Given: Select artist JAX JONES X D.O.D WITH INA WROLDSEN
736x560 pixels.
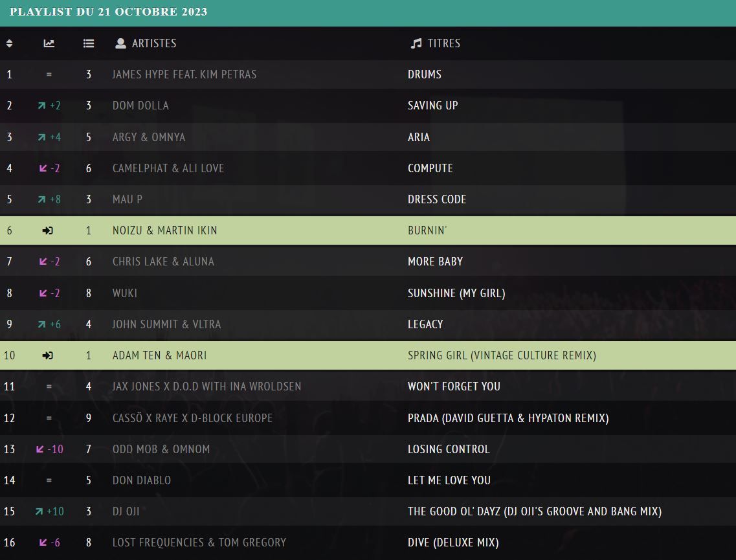Looking at the screenshot, I should (206, 386).
